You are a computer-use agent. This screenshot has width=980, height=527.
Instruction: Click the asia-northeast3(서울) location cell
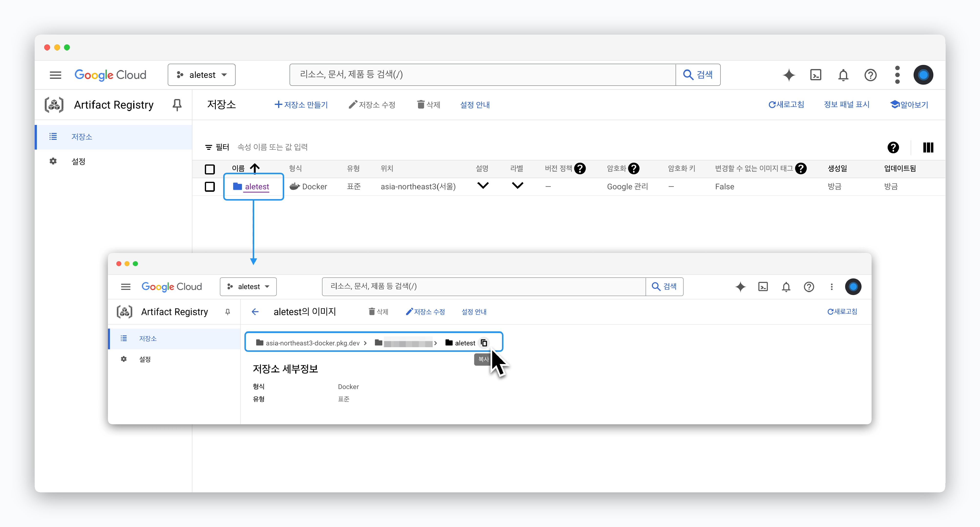[418, 187]
